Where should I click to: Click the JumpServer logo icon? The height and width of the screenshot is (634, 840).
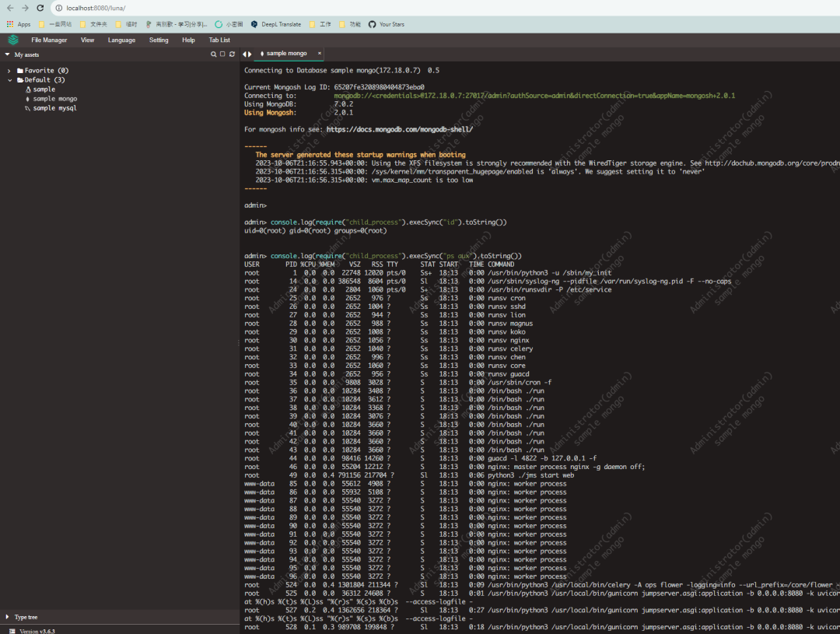13,40
